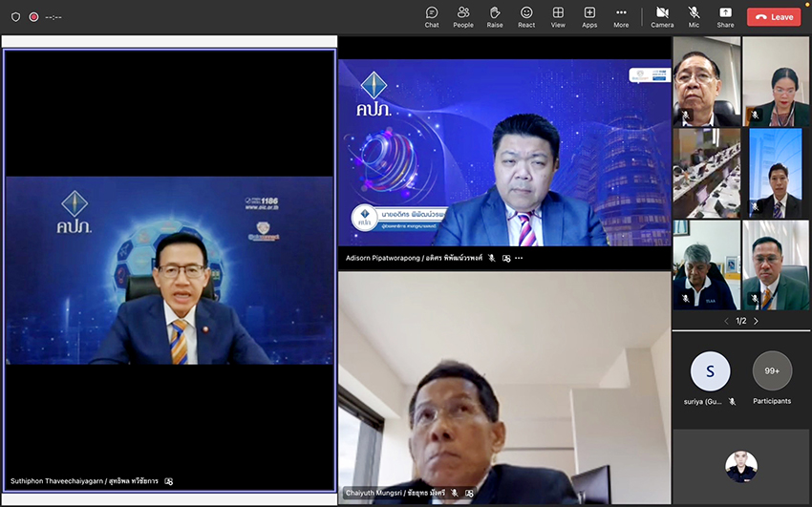The width and height of the screenshot is (812, 507).
Task: Open the More options menu
Action: pos(621,16)
